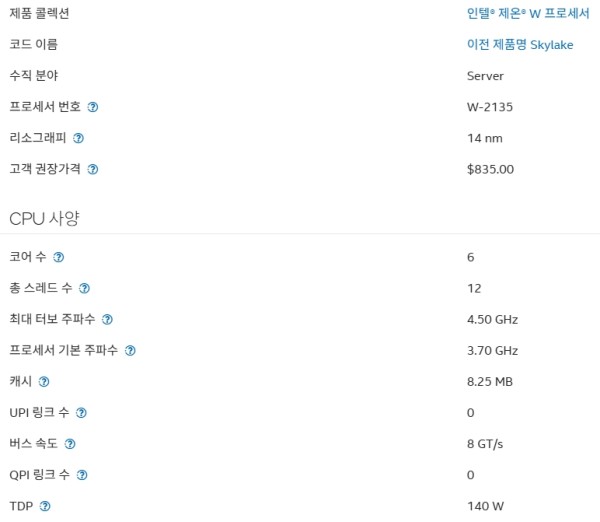Viewport: 600px width, 522px height.
Task: Click help icon next to 총 스레드 수
Action: coord(84,288)
